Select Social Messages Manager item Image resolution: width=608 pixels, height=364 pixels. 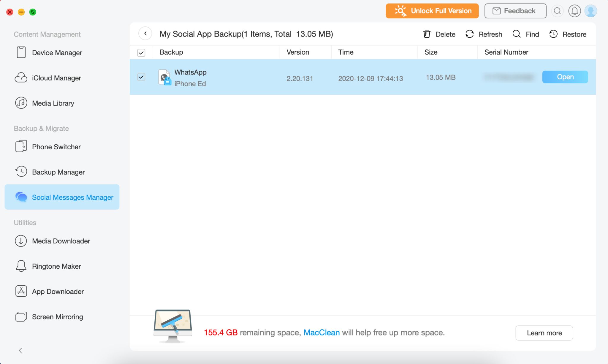[62, 197]
